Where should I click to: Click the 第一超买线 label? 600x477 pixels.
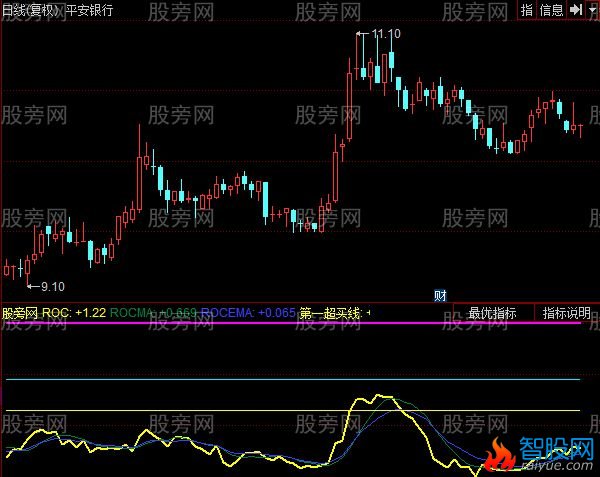[331, 313]
